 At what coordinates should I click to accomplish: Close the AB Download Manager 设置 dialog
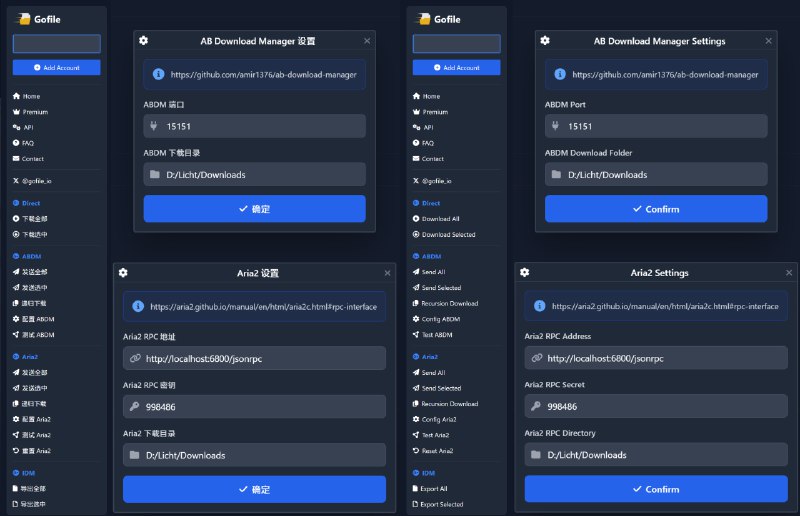tap(367, 41)
